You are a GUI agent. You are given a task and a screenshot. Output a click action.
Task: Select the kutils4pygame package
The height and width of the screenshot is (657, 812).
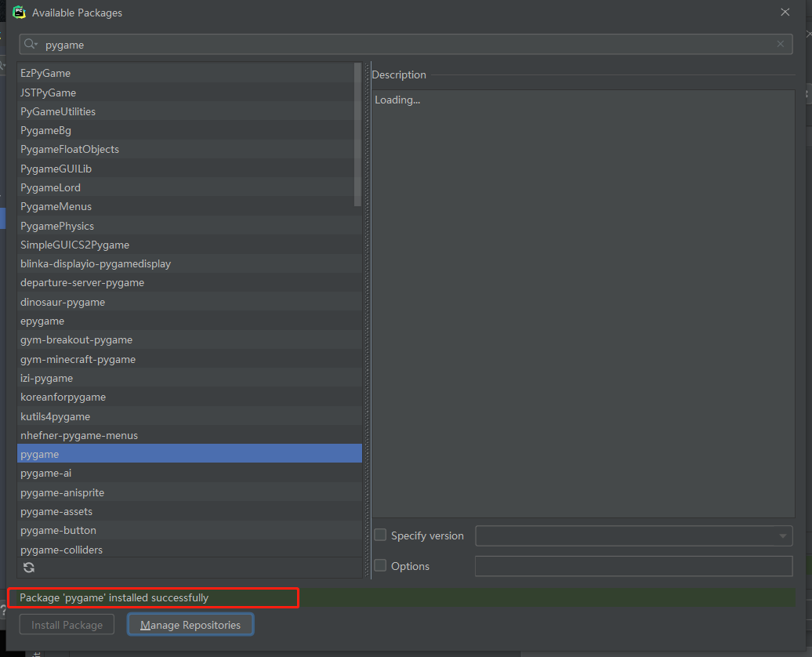click(190, 416)
